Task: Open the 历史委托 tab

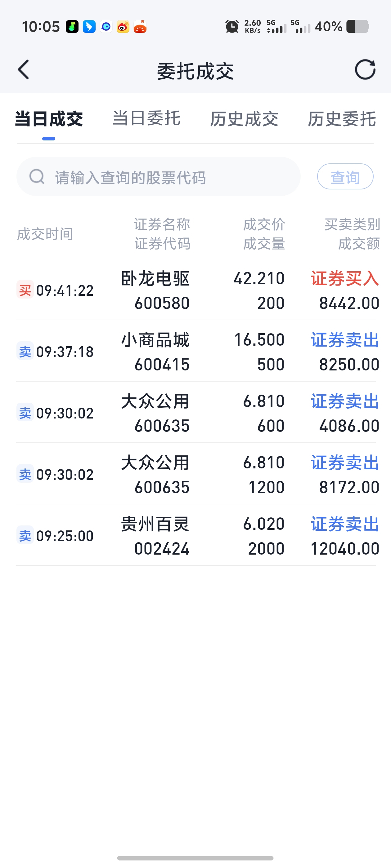Action: [342, 119]
